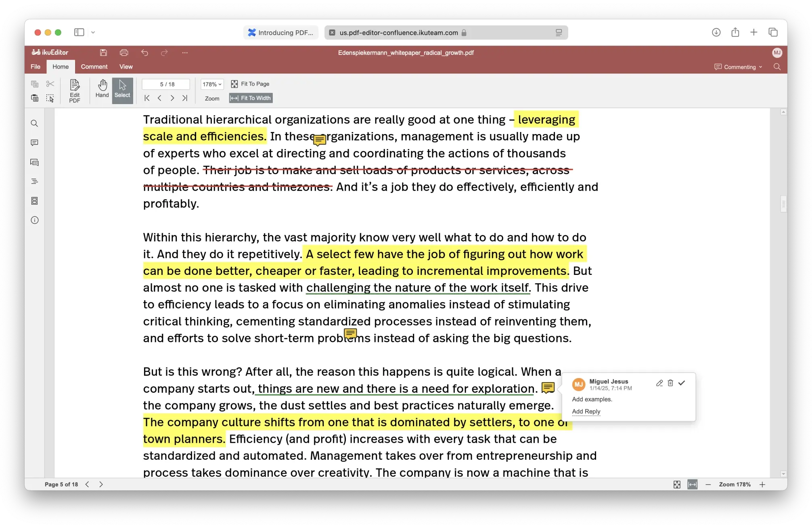Viewport: 812px width, 528px height.
Task: Open the sidebar search panel
Action: point(35,124)
